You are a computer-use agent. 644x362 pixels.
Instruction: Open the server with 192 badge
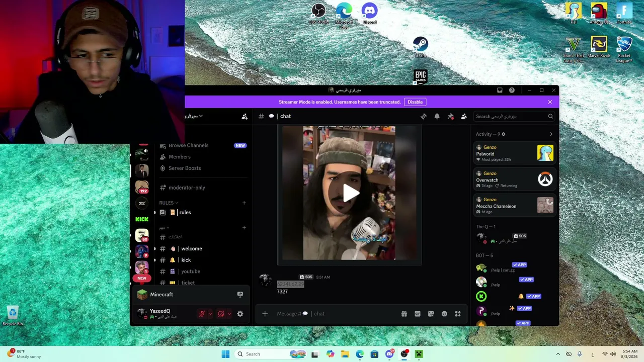coord(142,187)
